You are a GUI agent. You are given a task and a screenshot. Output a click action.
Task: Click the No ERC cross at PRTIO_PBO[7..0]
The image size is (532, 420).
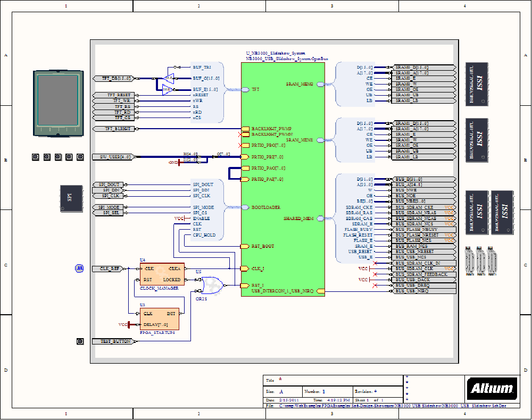[x=240, y=146]
